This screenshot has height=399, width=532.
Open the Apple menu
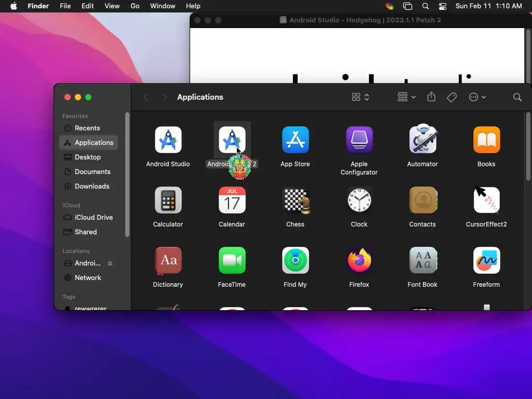coord(14,6)
